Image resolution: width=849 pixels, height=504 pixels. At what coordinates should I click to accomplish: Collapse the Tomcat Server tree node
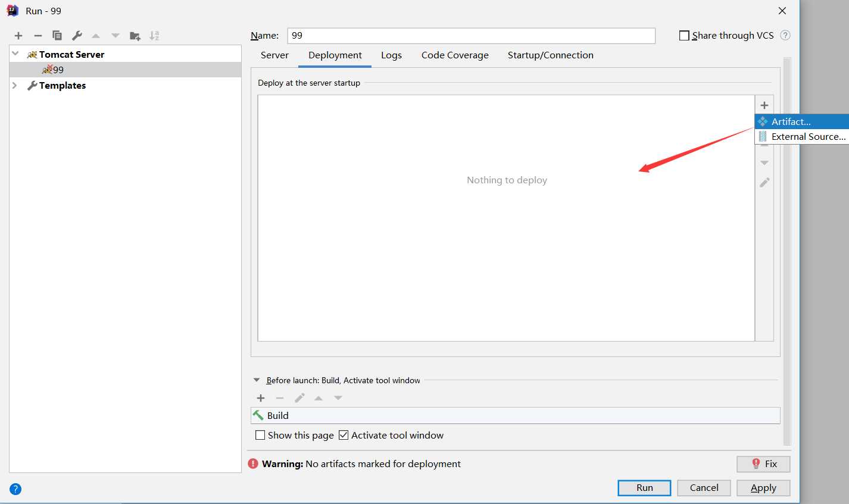click(x=15, y=54)
